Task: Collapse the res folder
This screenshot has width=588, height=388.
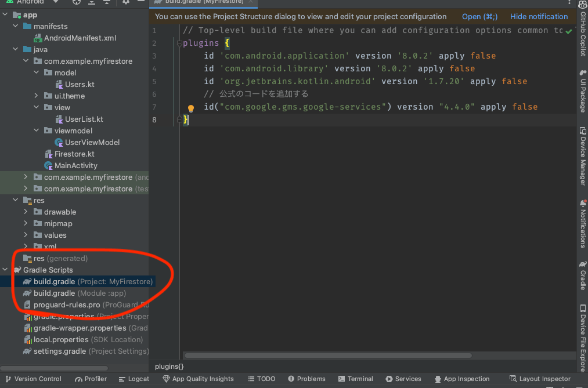Action: [x=15, y=200]
